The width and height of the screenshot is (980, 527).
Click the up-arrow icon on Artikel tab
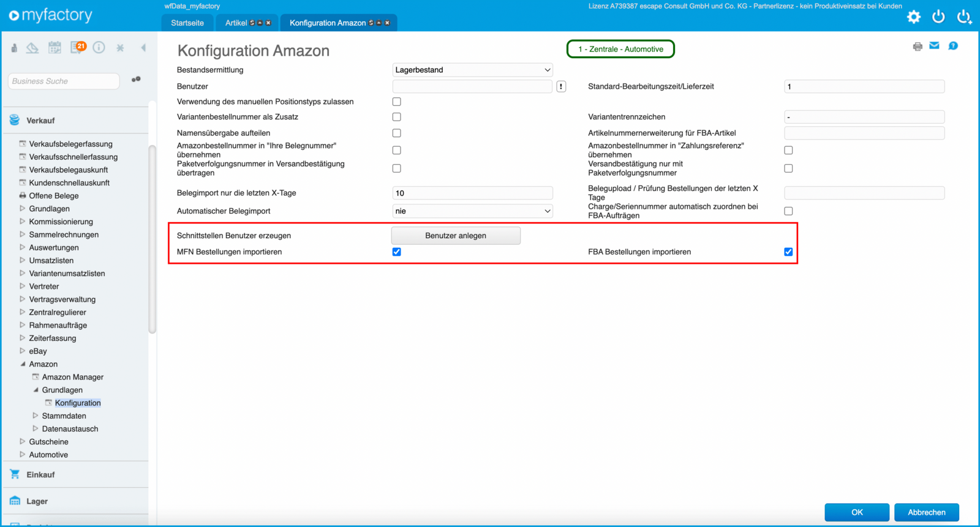click(260, 23)
